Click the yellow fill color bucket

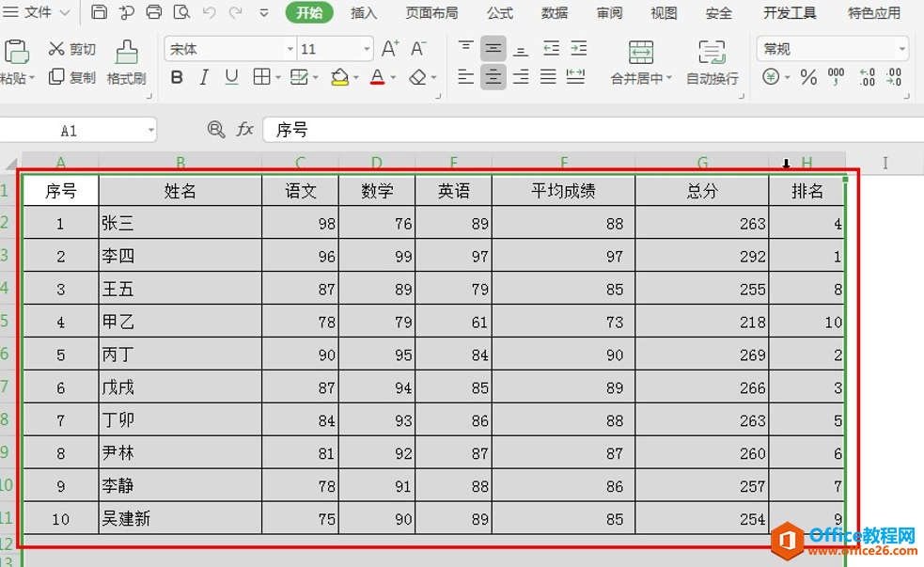(339, 76)
